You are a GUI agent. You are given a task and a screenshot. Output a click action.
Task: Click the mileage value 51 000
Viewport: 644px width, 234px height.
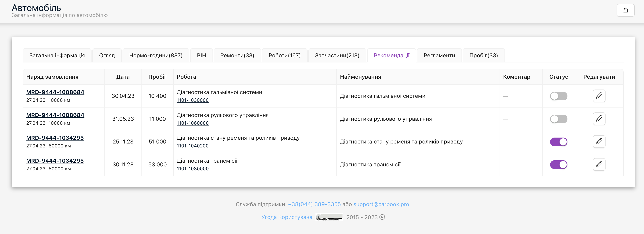[x=157, y=142]
